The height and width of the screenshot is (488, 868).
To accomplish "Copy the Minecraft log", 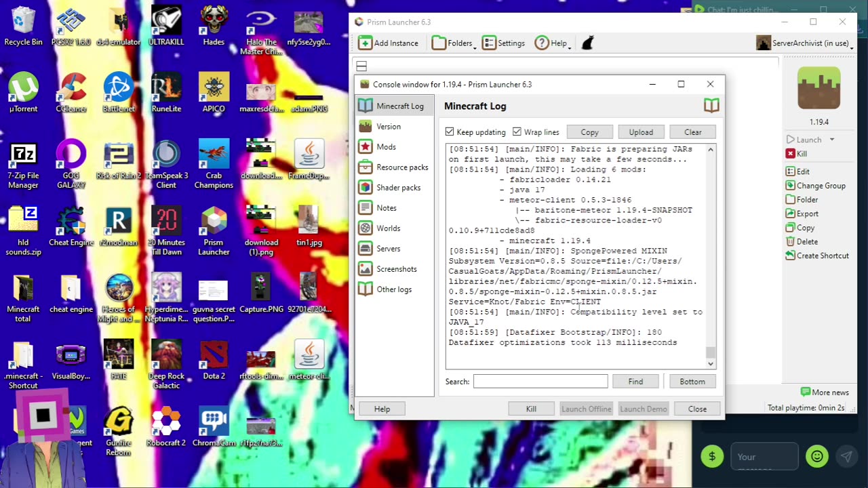I will point(589,132).
